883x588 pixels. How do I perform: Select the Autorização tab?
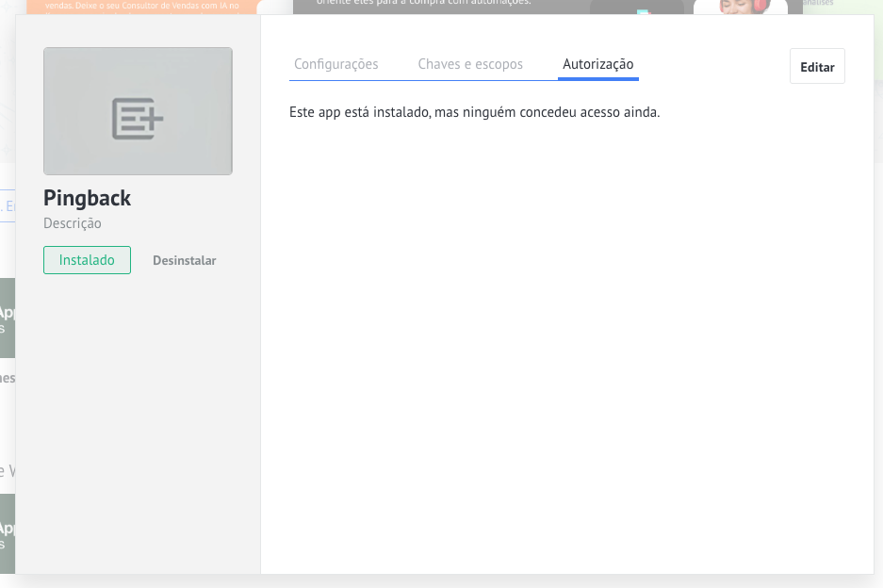pyautogui.click(x=597, y=64)
